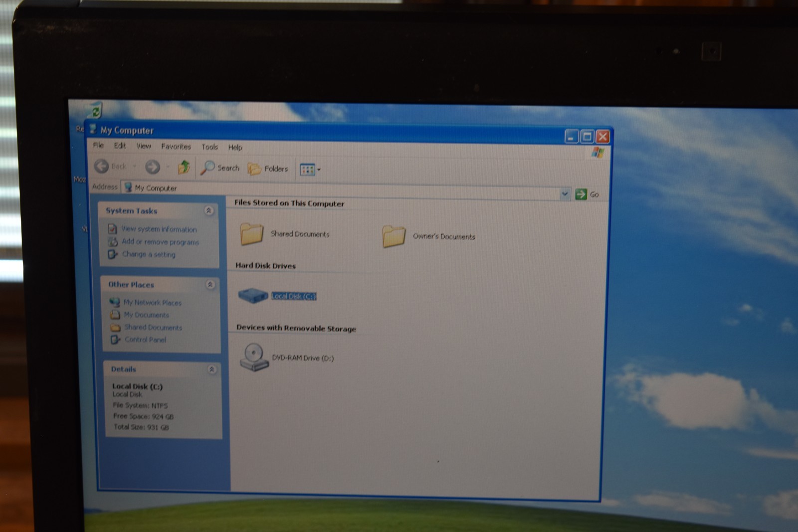Screen dimensions: 798x532
Task: Open the Tools menu
Action: pyautogui.click(x=209, y=147)
